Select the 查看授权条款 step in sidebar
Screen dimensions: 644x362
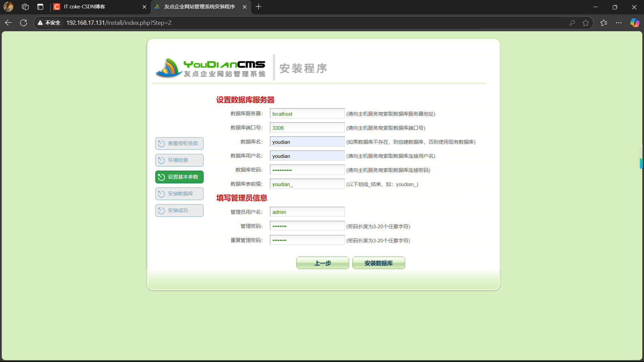(179, 143)
